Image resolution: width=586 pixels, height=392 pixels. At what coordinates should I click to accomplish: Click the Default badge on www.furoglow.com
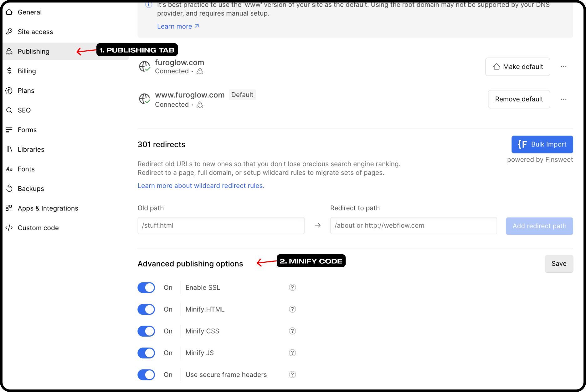(x=242, y=95)
